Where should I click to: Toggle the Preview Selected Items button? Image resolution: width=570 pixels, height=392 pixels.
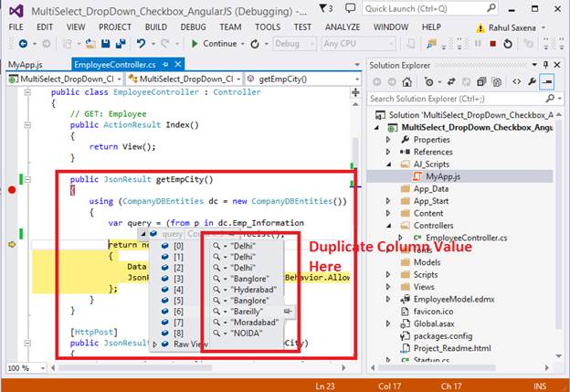(546, 81)
